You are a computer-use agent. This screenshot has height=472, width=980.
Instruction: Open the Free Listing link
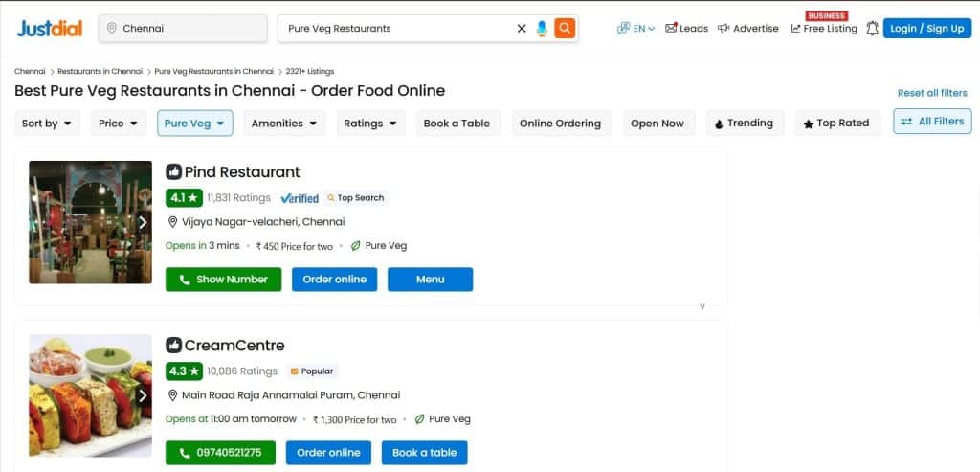coord(824,28)
